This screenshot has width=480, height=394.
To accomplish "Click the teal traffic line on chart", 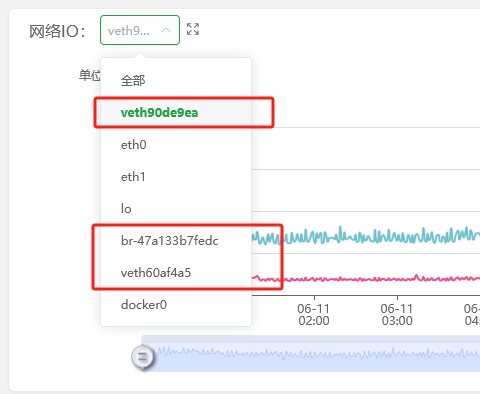I will pos(367,235).
